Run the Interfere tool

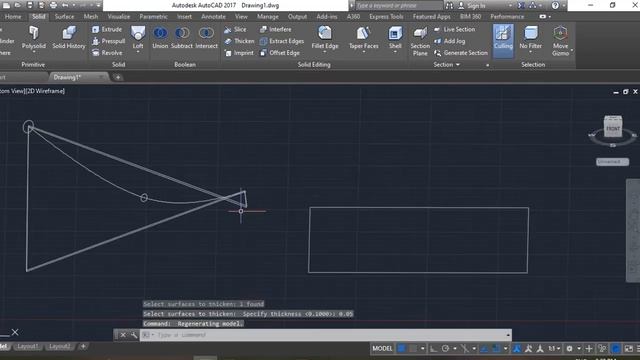coord(276,29)
